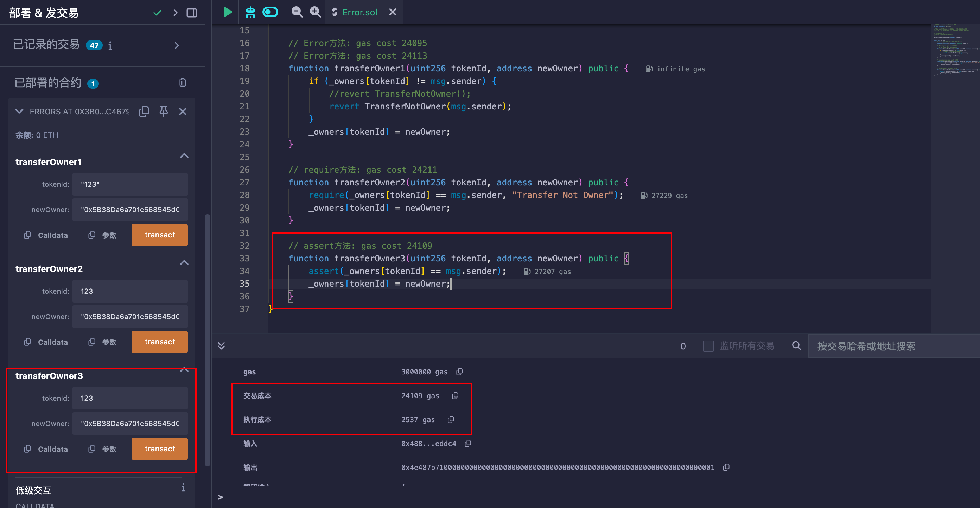Transact the transferOwner3 function
The width and height of the screenshot is (980, 508).
click(160, 449)
